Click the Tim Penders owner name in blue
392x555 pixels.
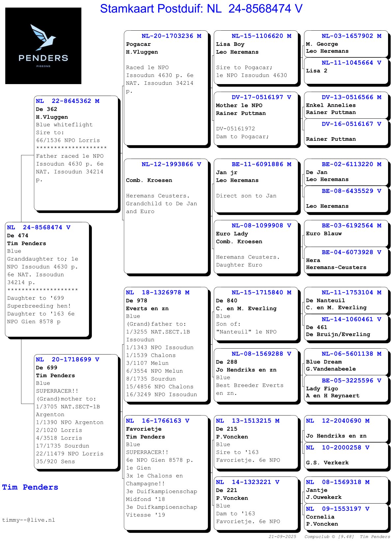(30, 487)
